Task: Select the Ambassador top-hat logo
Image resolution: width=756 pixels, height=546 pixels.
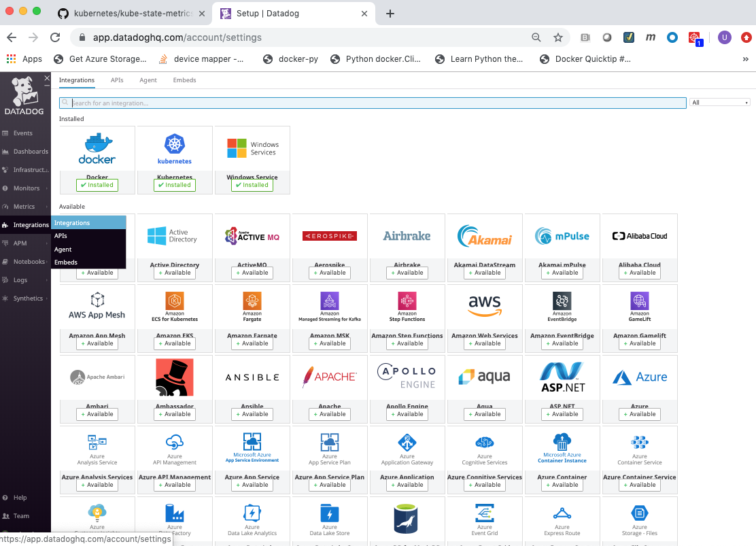Action: point(175,377)
